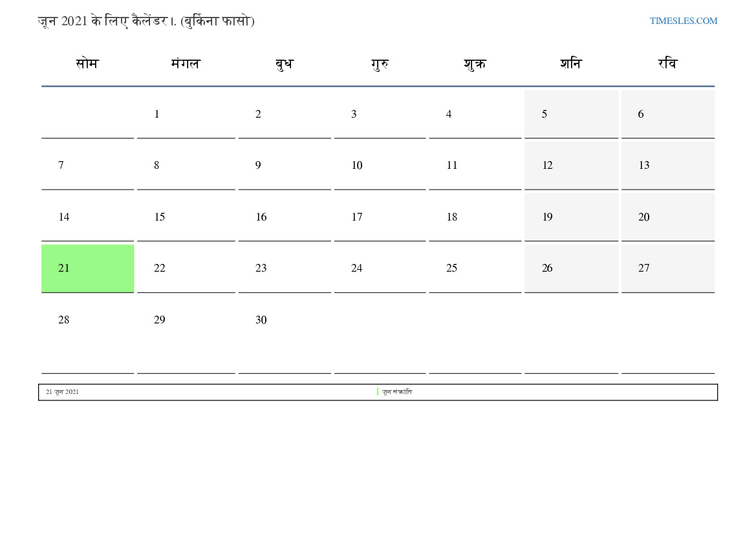Image resolution: width=756 pixels, height=535 pixels.
Task: Pick date 25 in the Friday column
Action: [452, 268]
